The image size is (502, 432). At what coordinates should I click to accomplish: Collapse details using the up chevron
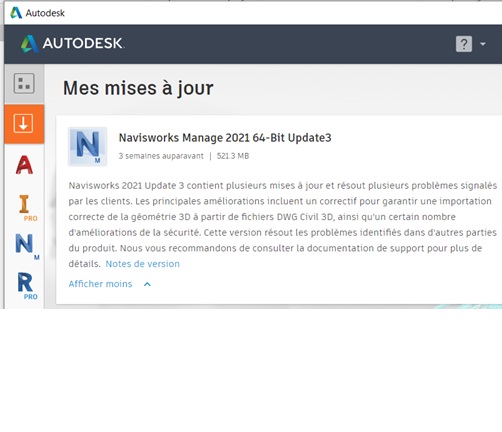[147, 284]
